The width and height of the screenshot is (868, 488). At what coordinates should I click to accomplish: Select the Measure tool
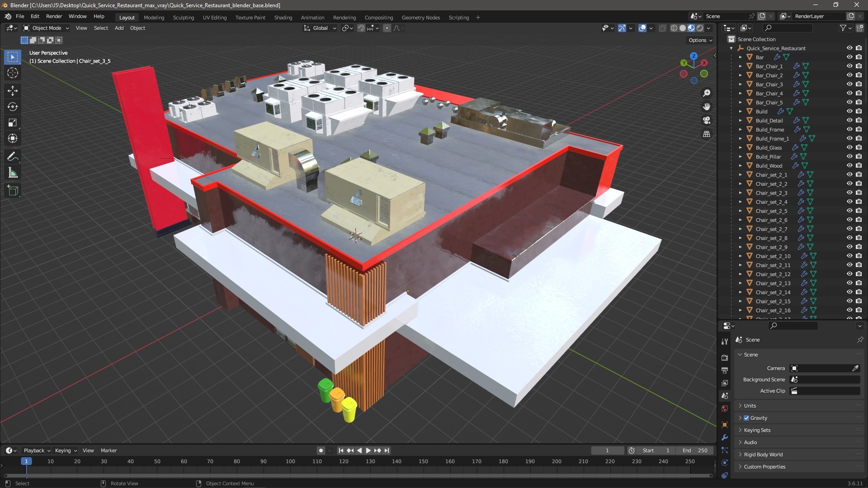(x=13, y=173)
